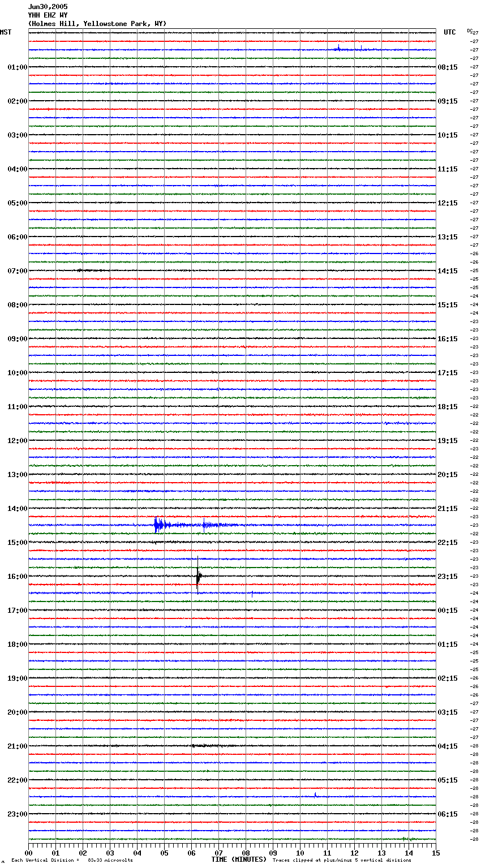Select the 13:00 MST row label
Screen dimensions: 481x868
pos(17,475)
